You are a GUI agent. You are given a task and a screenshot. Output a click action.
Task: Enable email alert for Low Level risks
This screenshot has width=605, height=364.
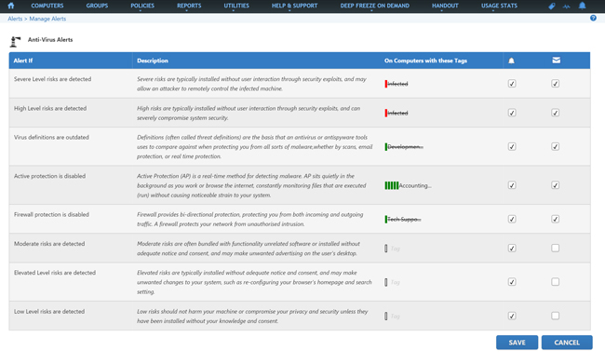[x=555, y=316]
